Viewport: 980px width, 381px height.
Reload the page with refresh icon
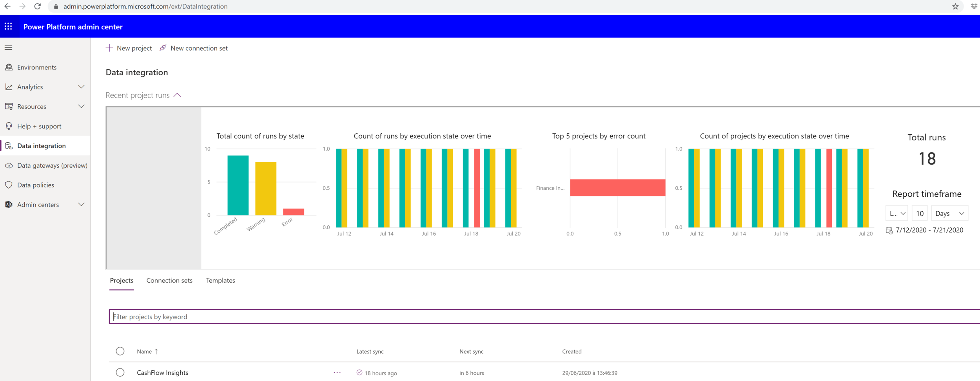38,6
